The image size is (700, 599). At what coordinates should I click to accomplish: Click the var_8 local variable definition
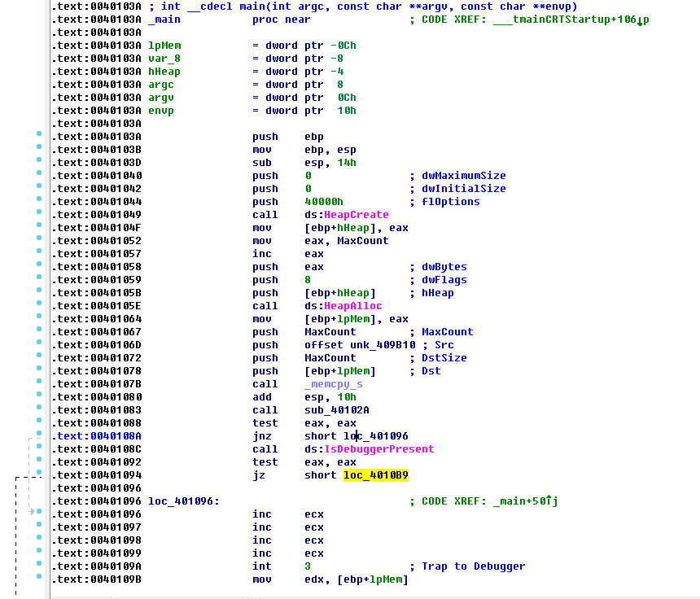[164, 59]
